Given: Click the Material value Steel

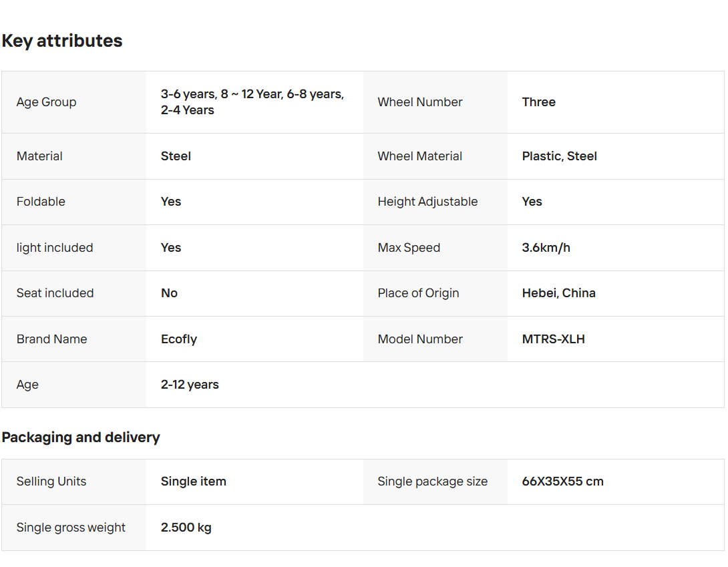Looking at the screenshot, I should [176, 156].
